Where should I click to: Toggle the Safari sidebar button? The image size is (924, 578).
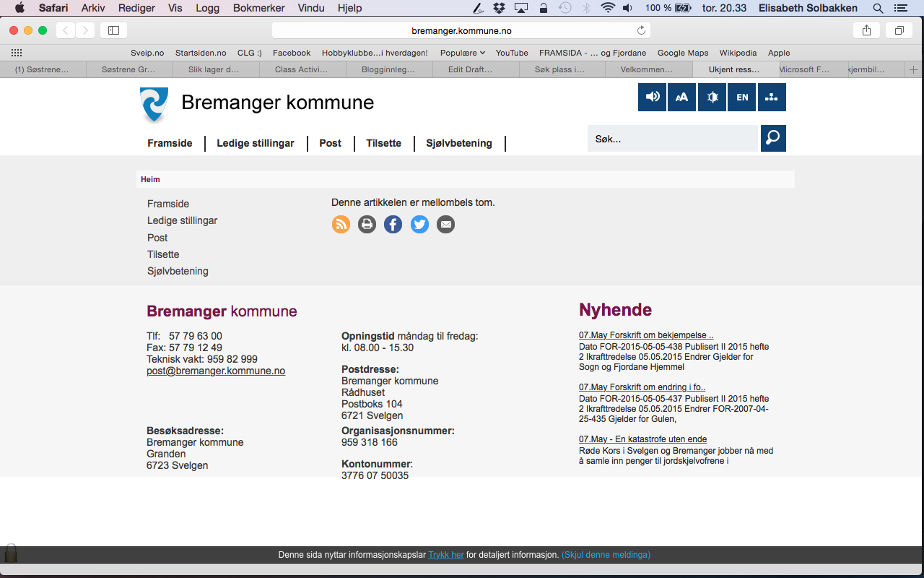point(113,30)
